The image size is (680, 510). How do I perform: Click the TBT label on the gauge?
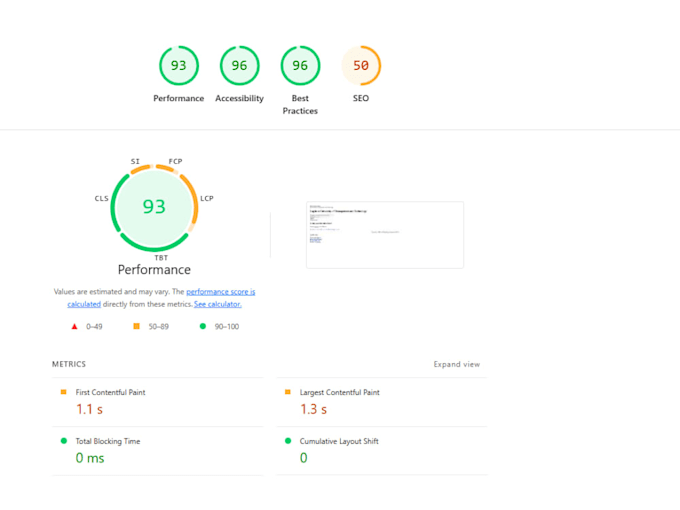tap(161, 258)
